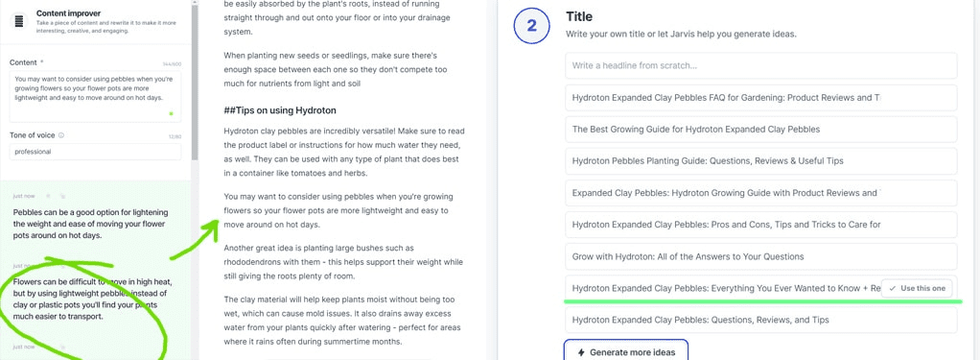This screenshot has height=360, width=980.
Task: Click the left panel vertical scrollbar
Action: point(195,82)
